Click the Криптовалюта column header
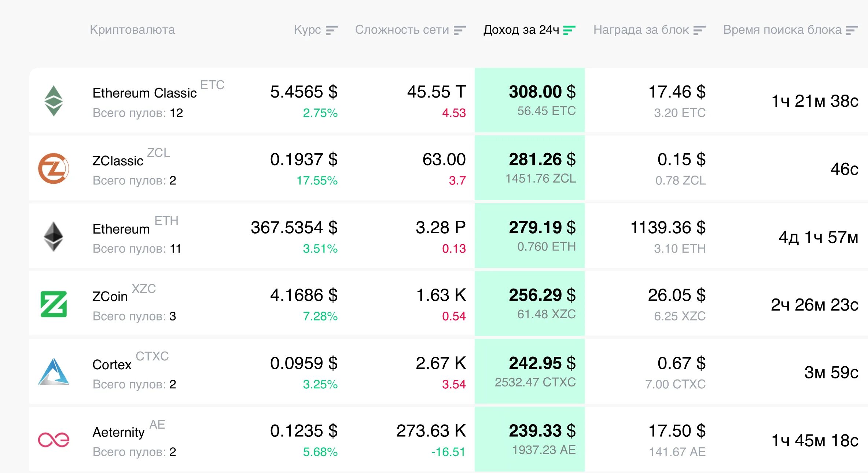 [x=132, y=30]
